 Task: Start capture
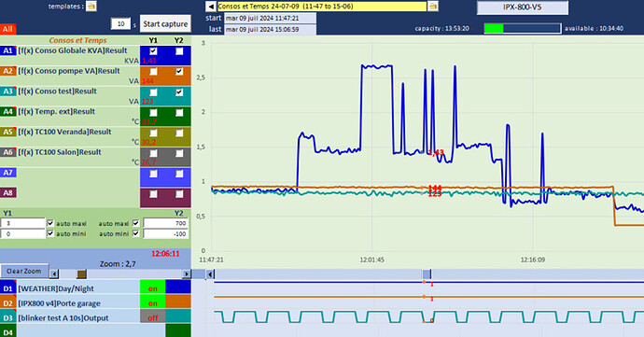click(x=165, y=24)
